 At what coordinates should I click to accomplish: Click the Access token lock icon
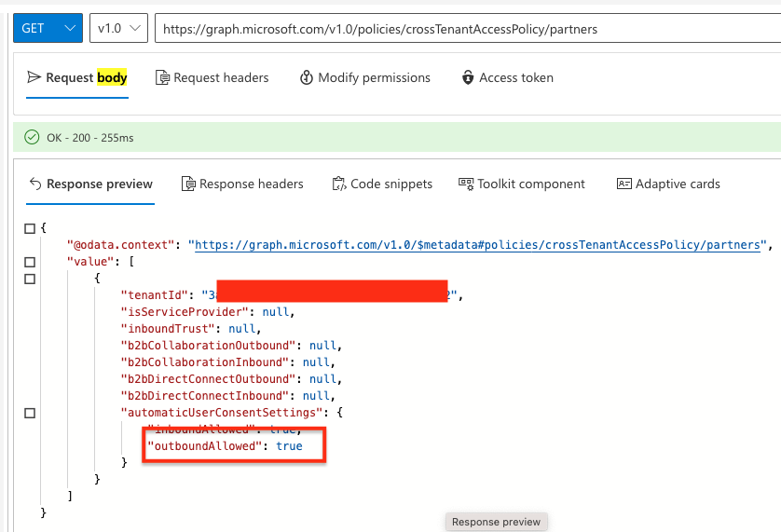468,77
